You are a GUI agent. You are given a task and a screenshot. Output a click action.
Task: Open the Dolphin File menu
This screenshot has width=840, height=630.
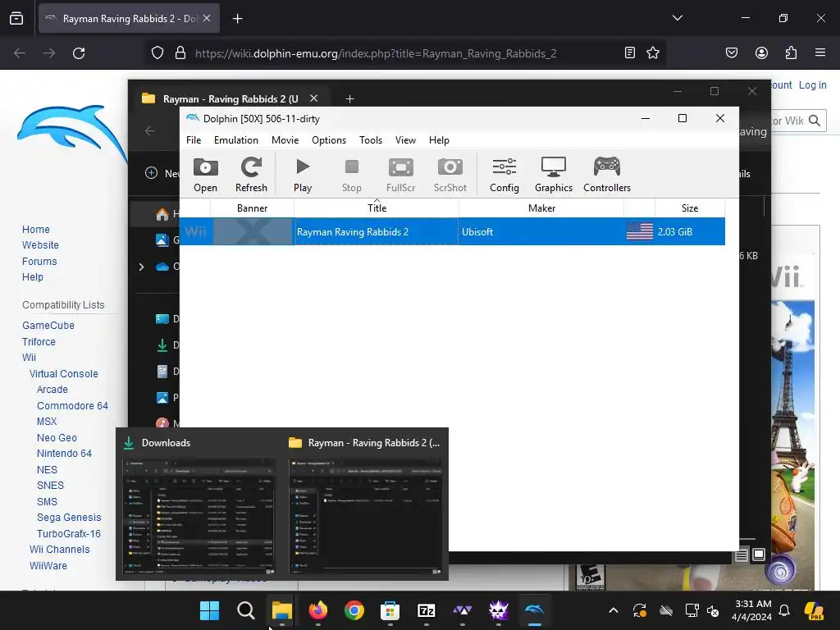click(x=194, y=139)
